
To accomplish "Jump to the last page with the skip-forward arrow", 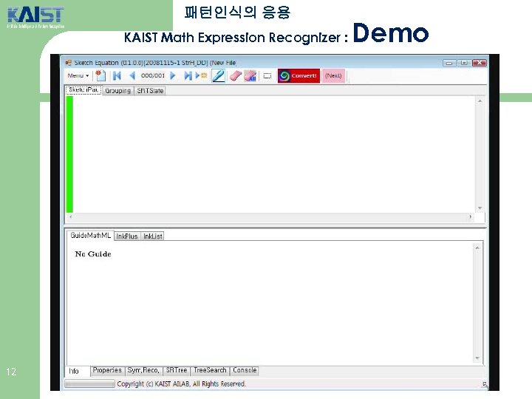I will (188, 75).
